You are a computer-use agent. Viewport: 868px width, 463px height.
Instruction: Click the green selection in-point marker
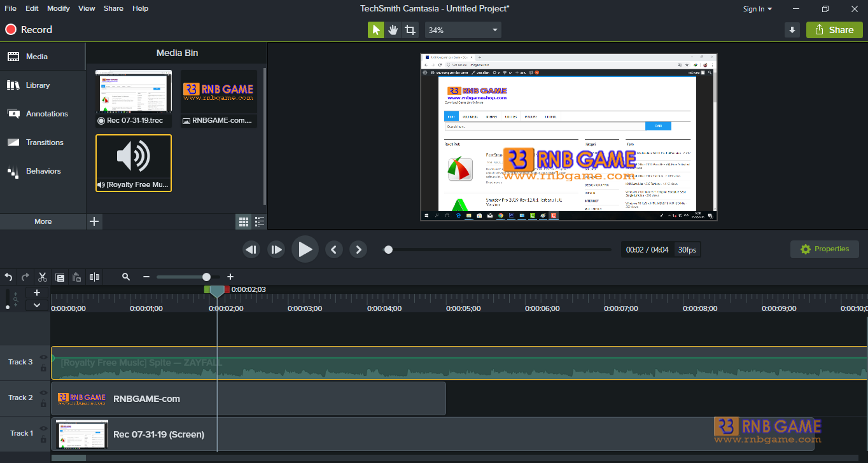(x=207, y=289)
